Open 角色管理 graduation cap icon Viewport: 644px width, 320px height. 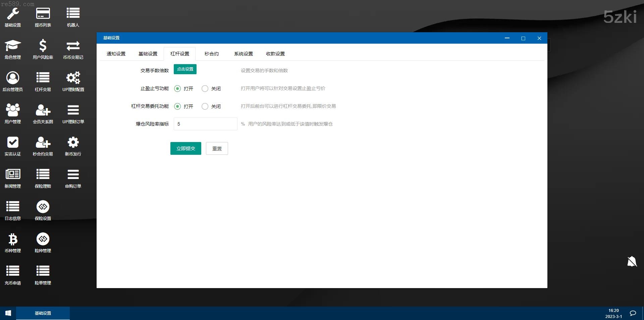pyautogui.click(x=13, y=46)
